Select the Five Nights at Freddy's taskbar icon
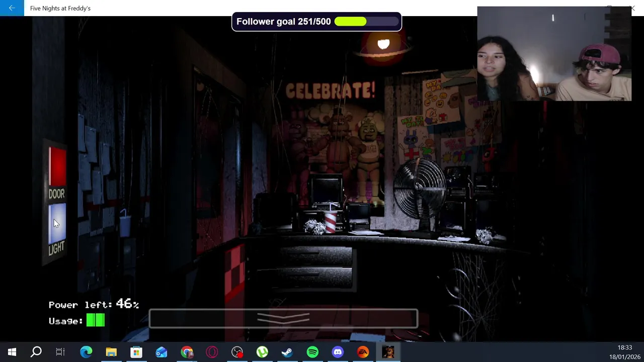The height and width of the screenshot is (362, 644). 388,352
